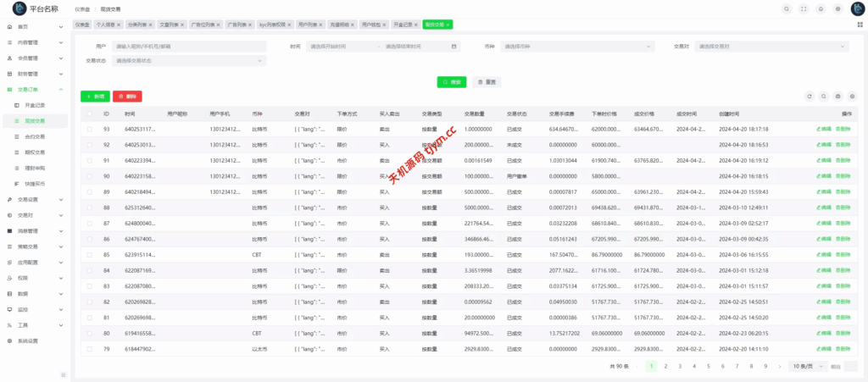The image size is (868, 382).
Task: Open column settings gear above table
Action: coord(853,97)
